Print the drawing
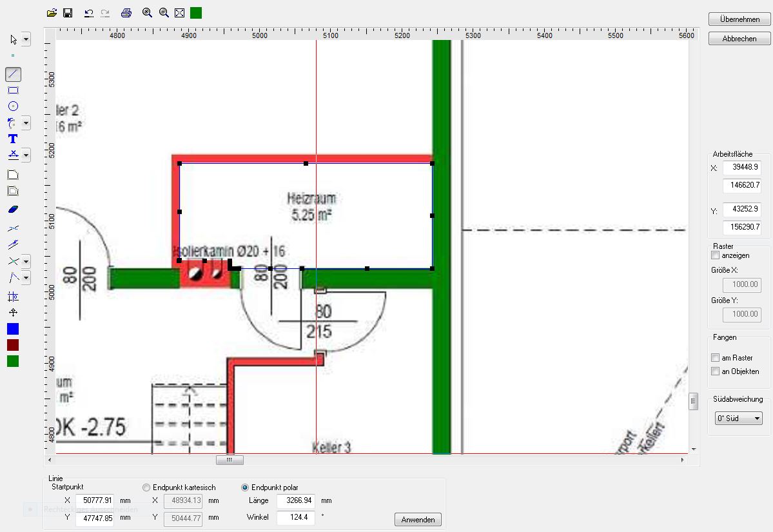The width and height of the screenshot is (773, 532). click(x=126, y=13)
